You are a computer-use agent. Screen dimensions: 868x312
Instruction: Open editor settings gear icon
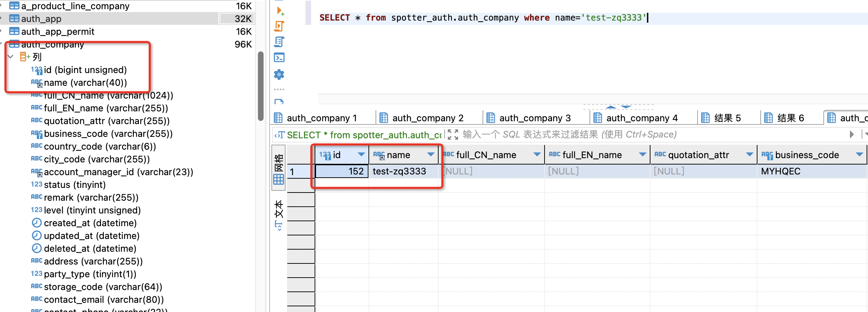tap(279, 74)
